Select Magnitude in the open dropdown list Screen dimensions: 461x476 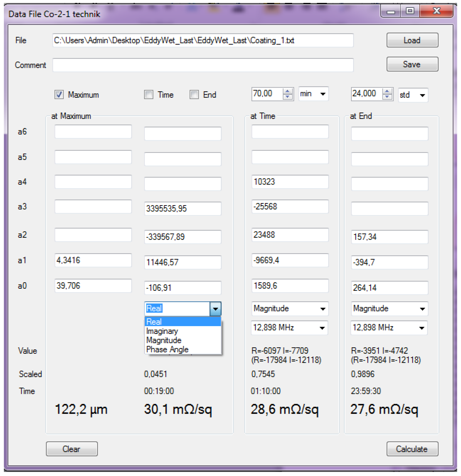pyautogui.click(x=183, y=340)
